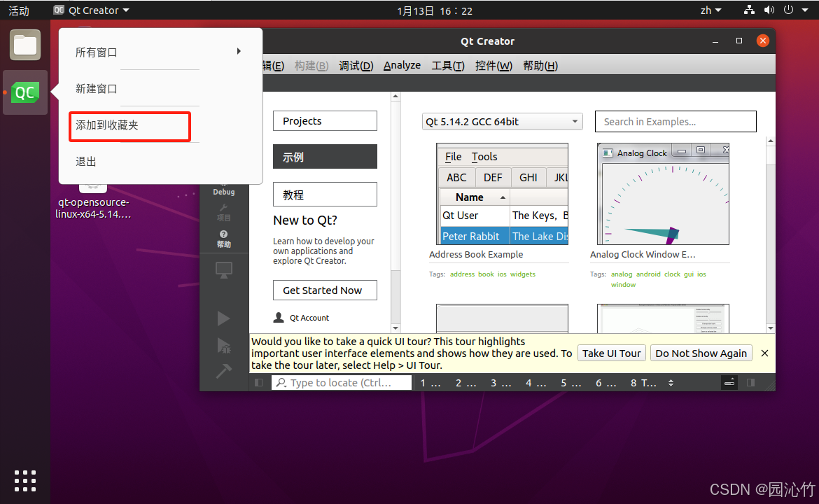Click the qt-opensource-linux-x64 desktop file
The width and height of the screenshot is (819, 504).
93,201
